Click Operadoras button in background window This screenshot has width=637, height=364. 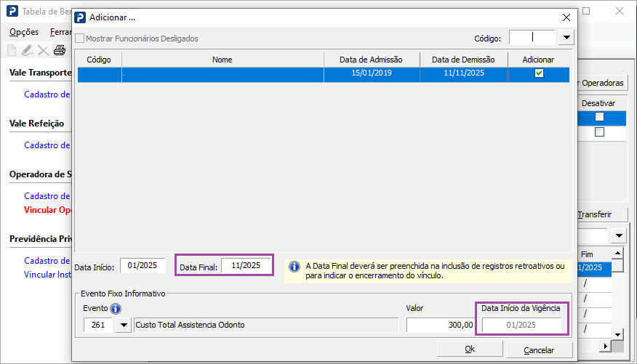(x=602, y=83)
